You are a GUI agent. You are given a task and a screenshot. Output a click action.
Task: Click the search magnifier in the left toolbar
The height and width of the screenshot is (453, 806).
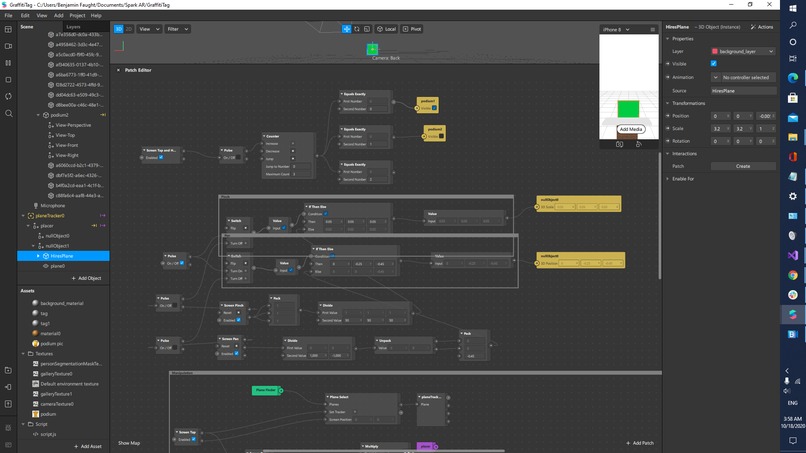tap(8, 113)
